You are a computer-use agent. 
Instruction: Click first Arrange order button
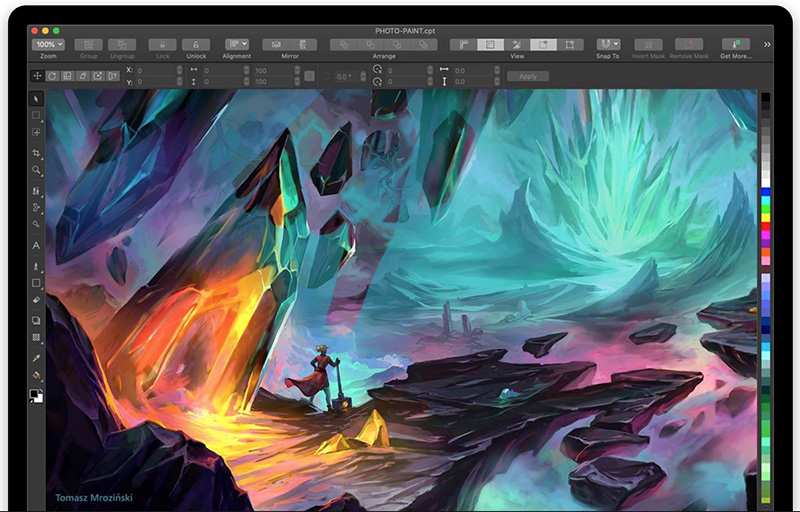343,44
